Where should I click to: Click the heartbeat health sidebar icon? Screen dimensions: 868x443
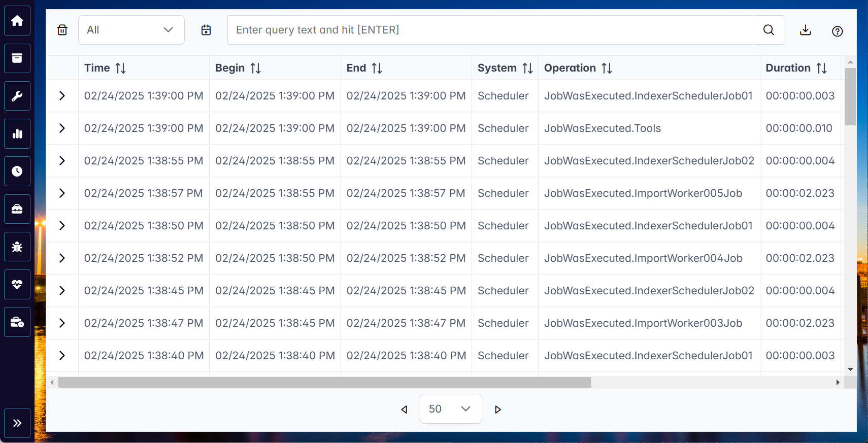17,285
